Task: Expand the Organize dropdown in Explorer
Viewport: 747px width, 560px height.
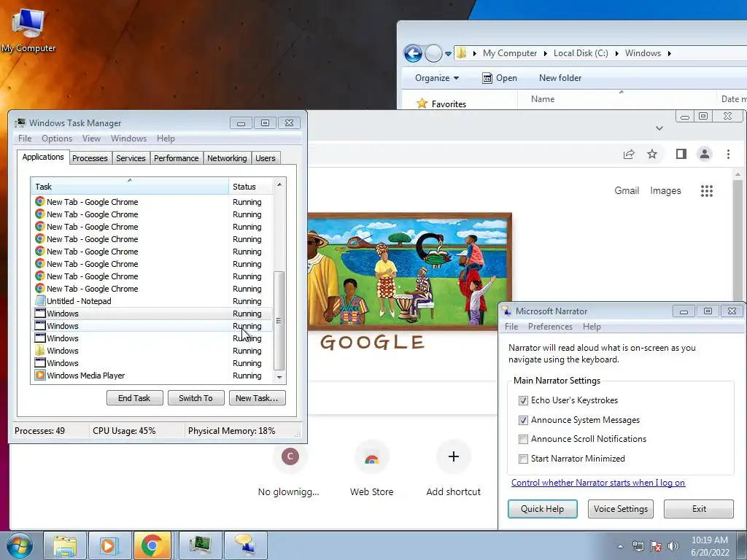Action: point(437,78)
